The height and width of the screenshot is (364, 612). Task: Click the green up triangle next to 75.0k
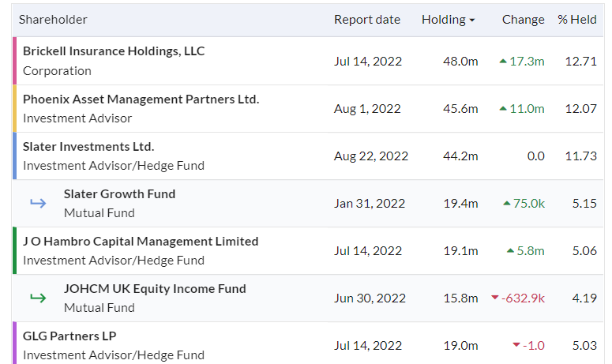507,203
